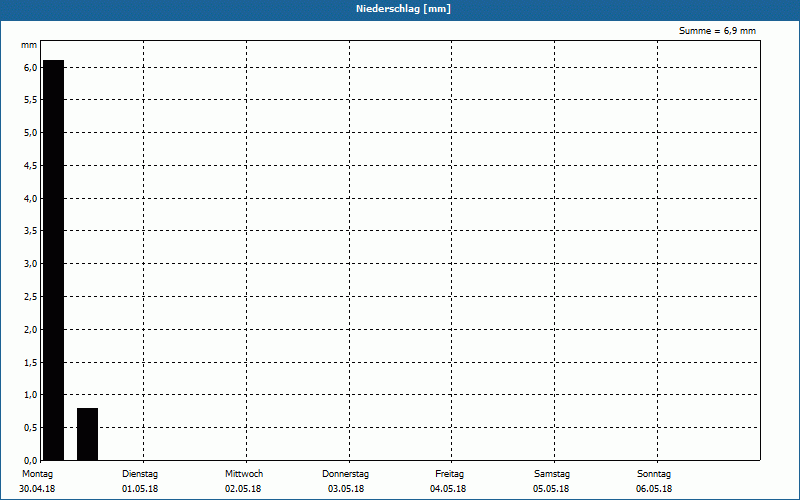Click the date 06.05.18 on the axis

[654, 489]
